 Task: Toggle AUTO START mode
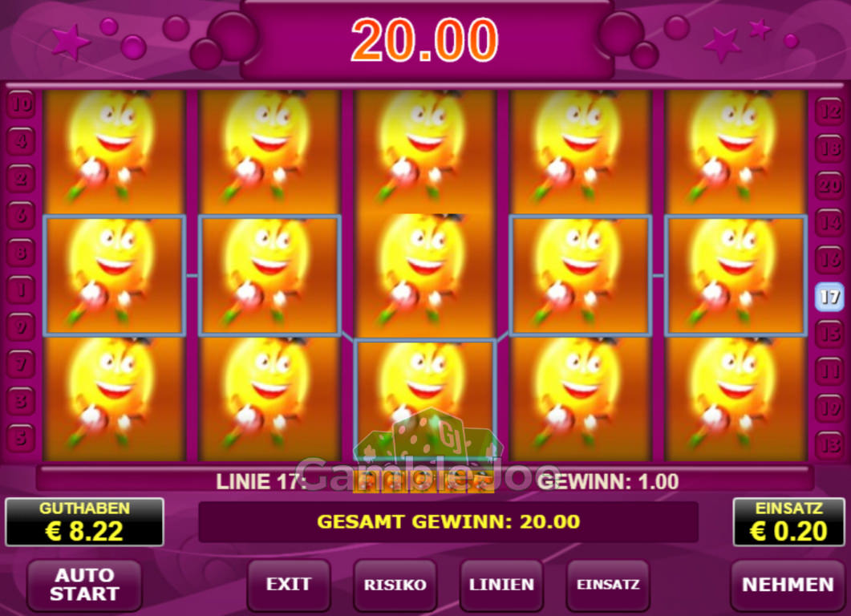point(84,585)
